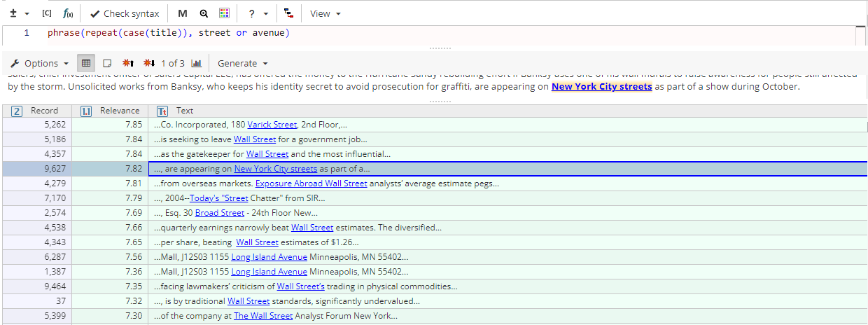Click the tree hierarchy diagram icon
Image resolution: width=868 pixels, height=325 pixels.
pos(289,13)
